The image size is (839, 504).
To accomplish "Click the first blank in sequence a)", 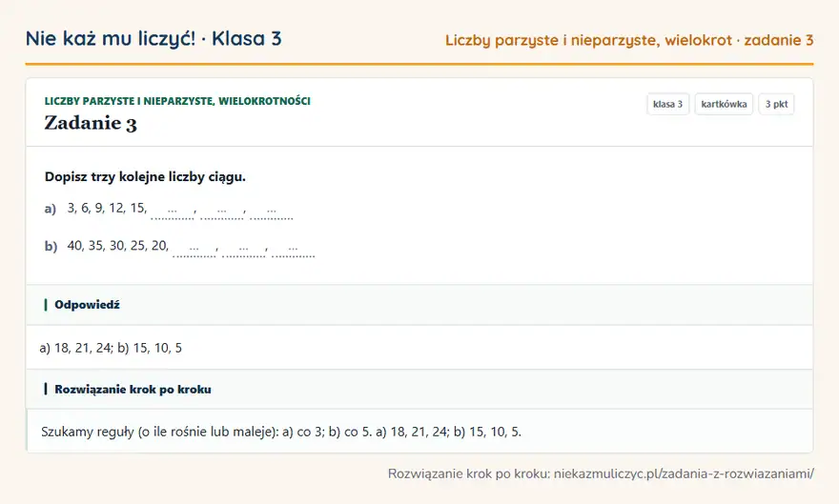I will 173,212.
